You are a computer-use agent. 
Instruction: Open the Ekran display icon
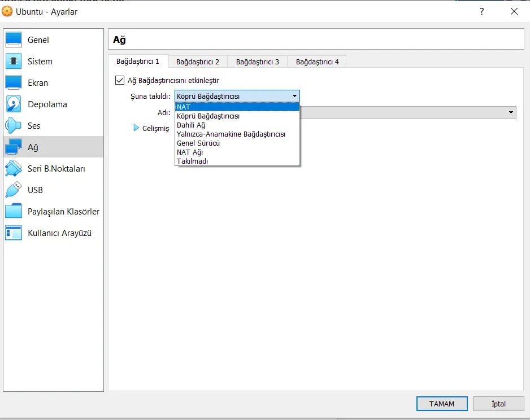(14, 83)
